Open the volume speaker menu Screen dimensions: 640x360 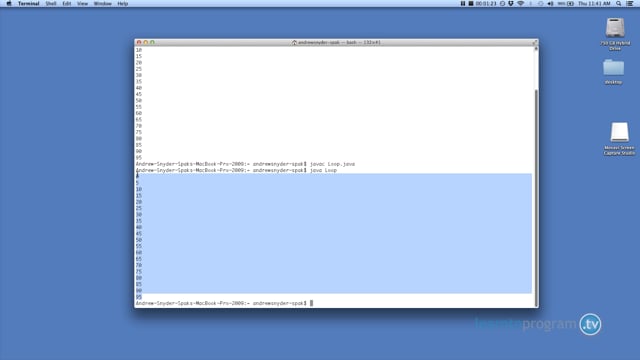point(550,3)
